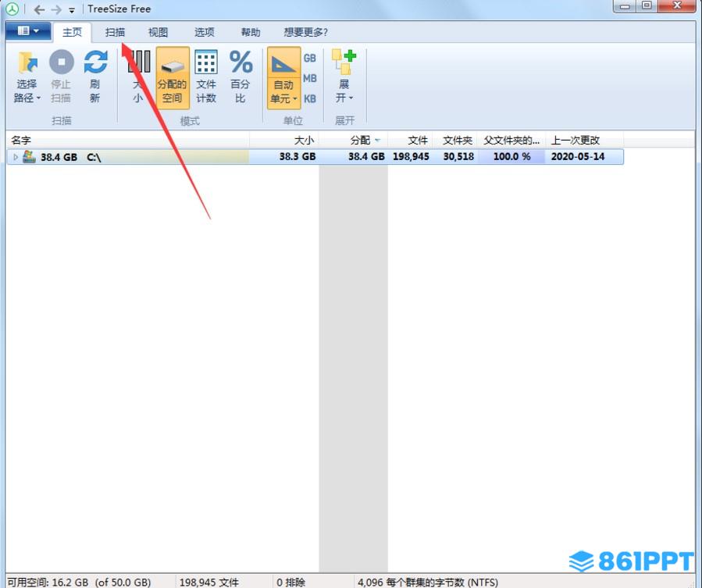Viewport: 702px width, 588px height.
Task: Close the TreeSize Free window
Action: [677, 5]
